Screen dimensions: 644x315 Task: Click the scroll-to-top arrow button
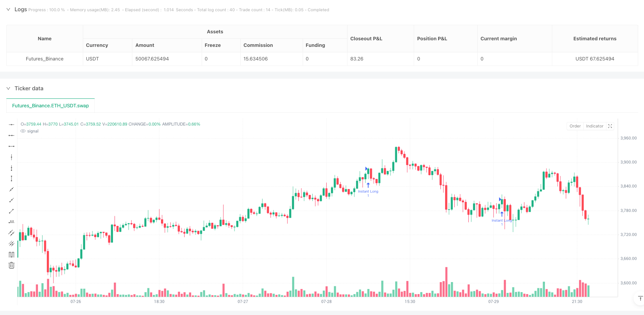pyautogui.click(x=640, y=298)
